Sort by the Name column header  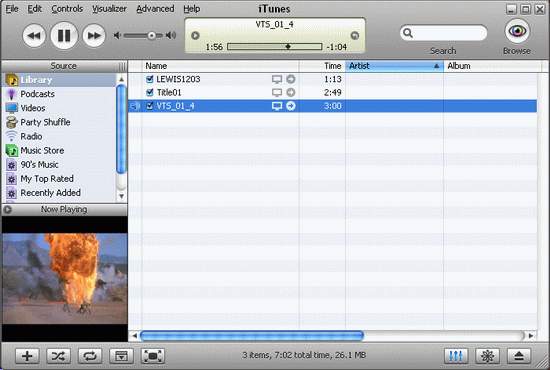[221, 66]
